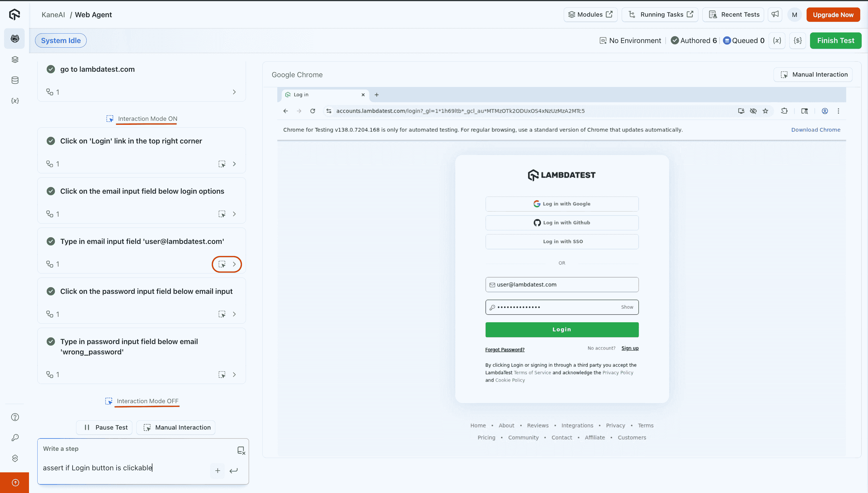The height and width of the screenshot is (493, 868).
Task: Click the interaction icon on 'Click on Login link' step
Action: click(222, 164)
